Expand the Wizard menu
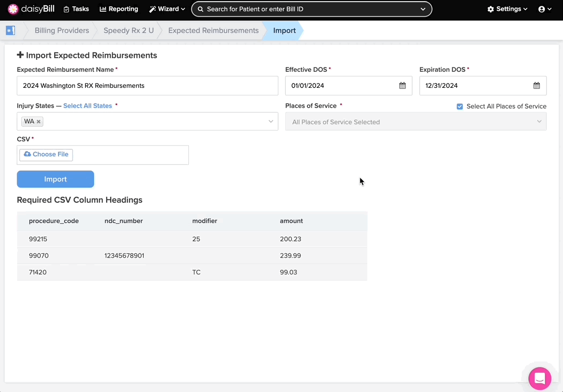This screenshot has width=563, height=392. tap(167, 9)
